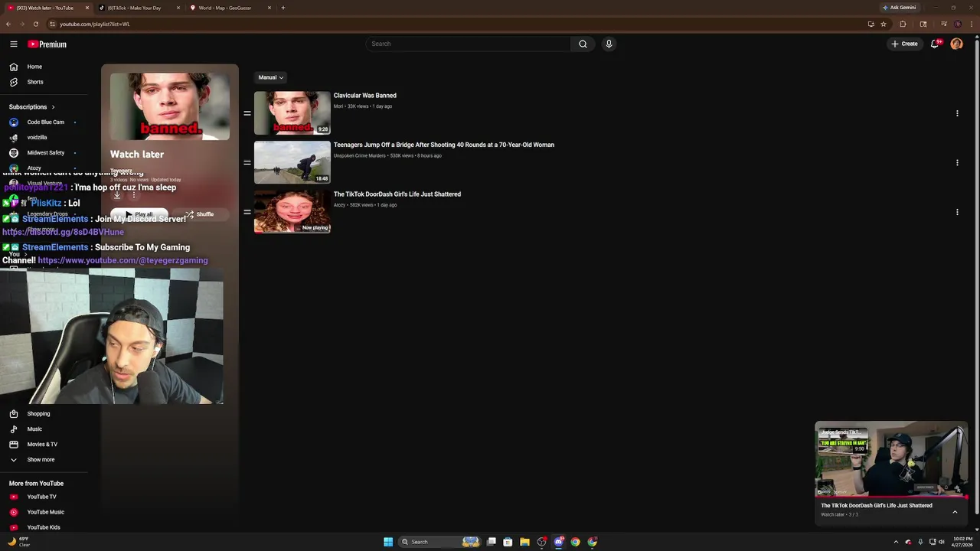This screenshot has height=551, width=980.
Task: Open options for Clavicular Was Banned video
Action: coord(957,113)
